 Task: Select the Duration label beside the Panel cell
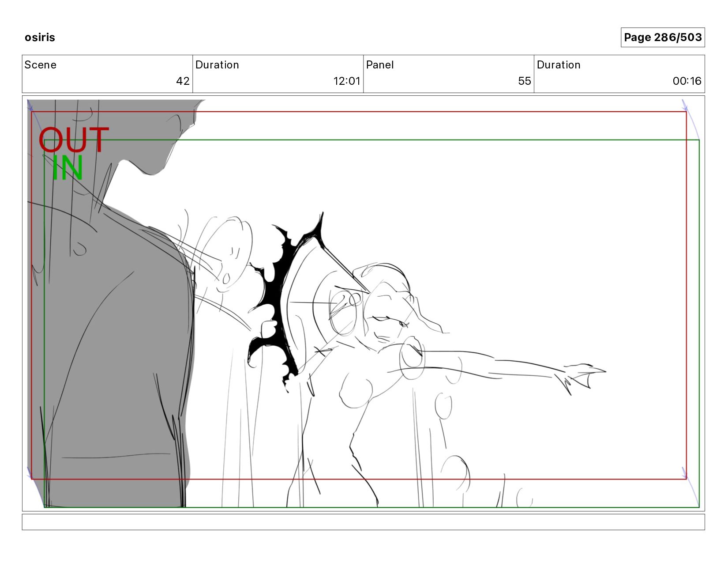click(x=559, y=65)
